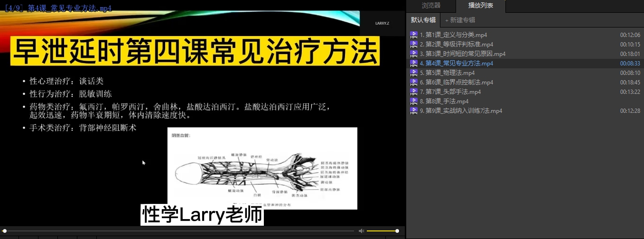Switch to the 浏览器 tab
The image size is (644, 239).
pyautogui.click(x=431, y=6)
